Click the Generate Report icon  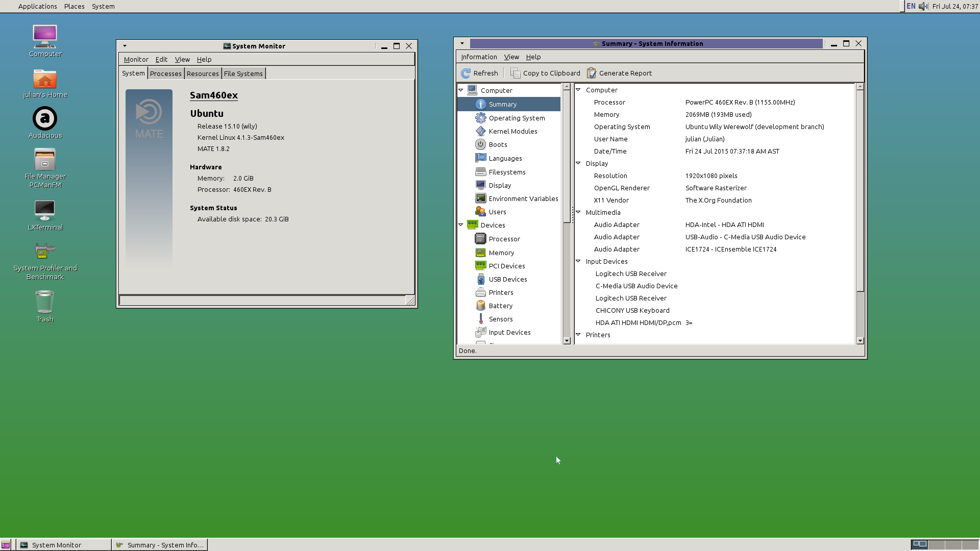[x=592, y=73]
